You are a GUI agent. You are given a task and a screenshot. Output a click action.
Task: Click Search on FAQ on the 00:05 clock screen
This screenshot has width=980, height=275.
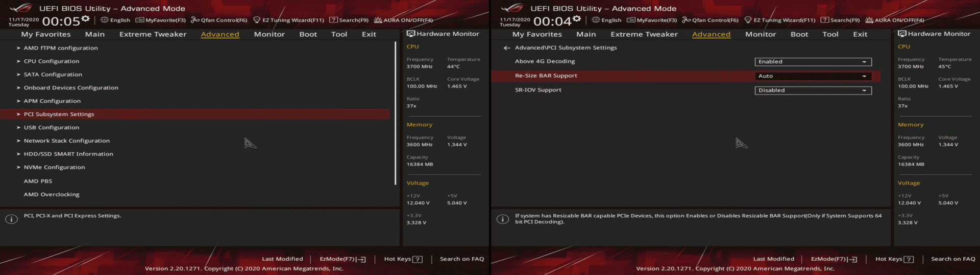point(461,259)
